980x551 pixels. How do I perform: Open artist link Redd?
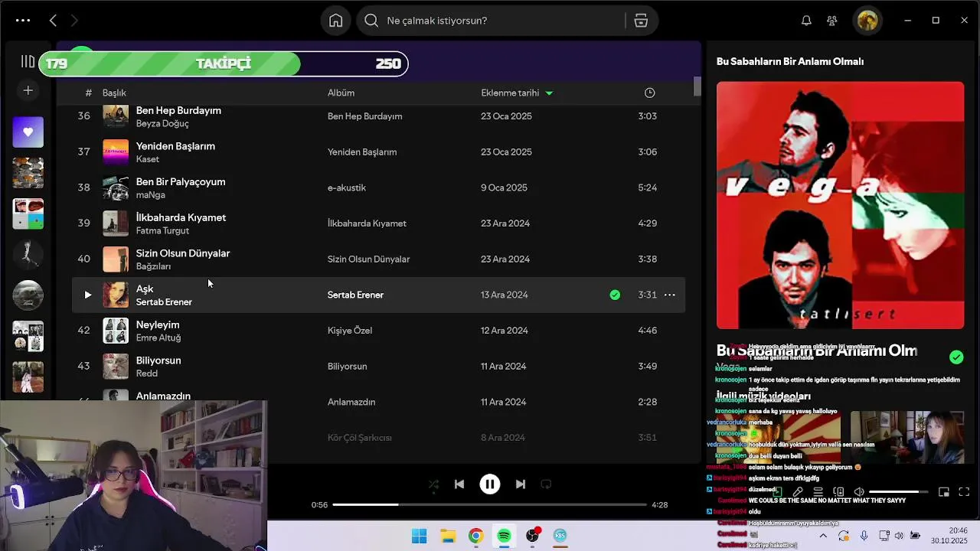147,373
